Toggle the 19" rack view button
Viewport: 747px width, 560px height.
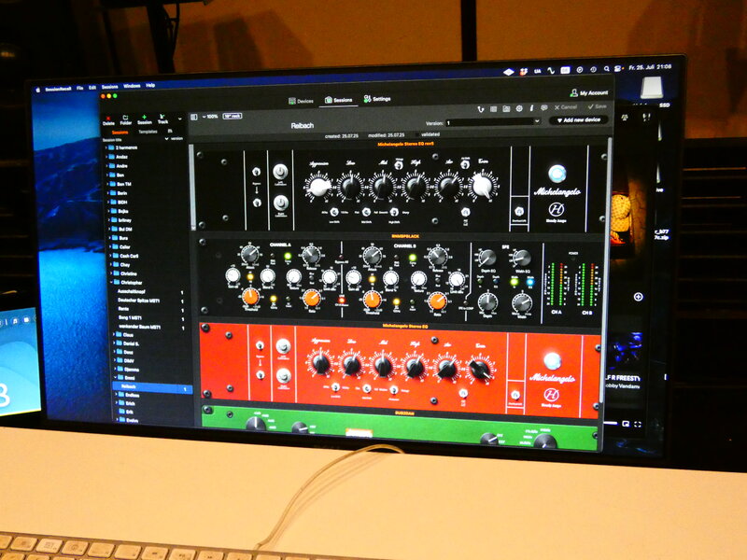[x=232, y=116]
